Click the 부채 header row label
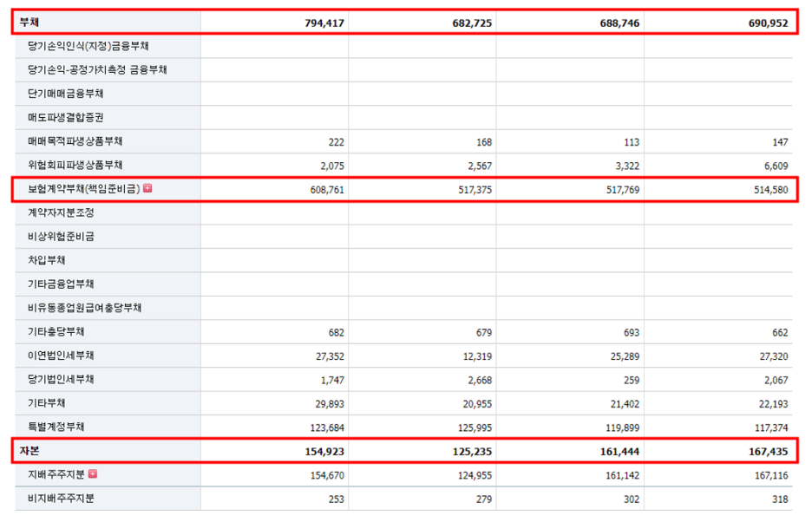Image resolution: width=812 pixels, height=522 pixels. [x=29, y=23]
